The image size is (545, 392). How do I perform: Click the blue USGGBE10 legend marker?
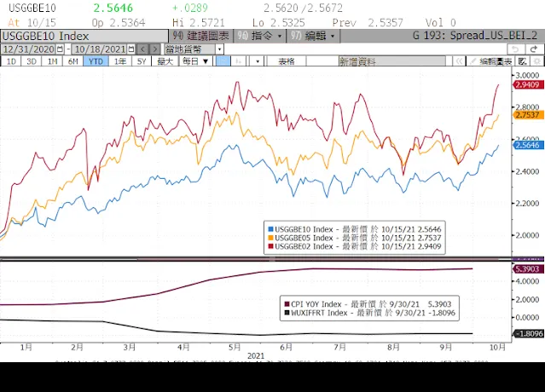[270, 229]
